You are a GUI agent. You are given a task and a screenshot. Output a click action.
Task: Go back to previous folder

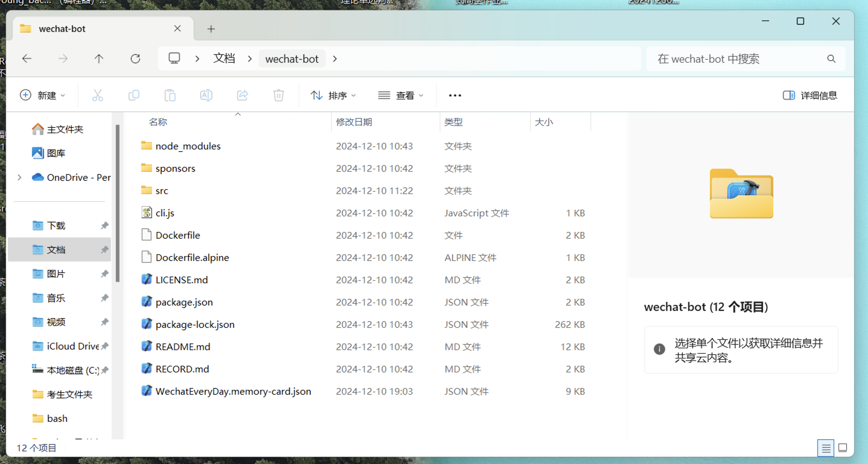click(27, 59)
